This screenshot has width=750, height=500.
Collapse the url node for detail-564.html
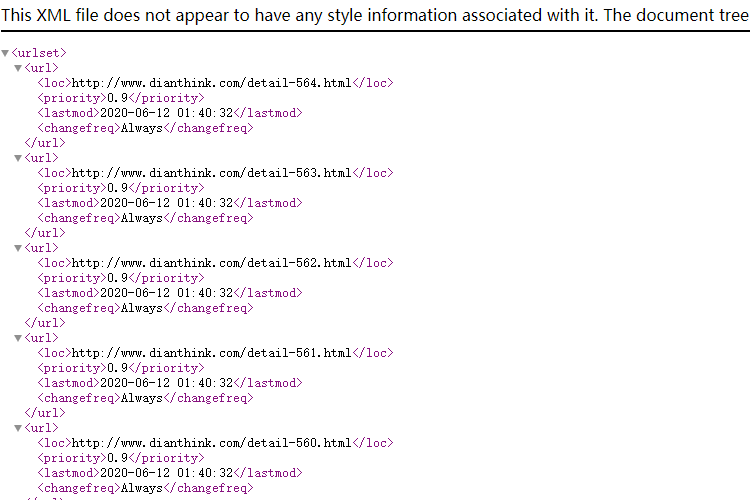18,68
